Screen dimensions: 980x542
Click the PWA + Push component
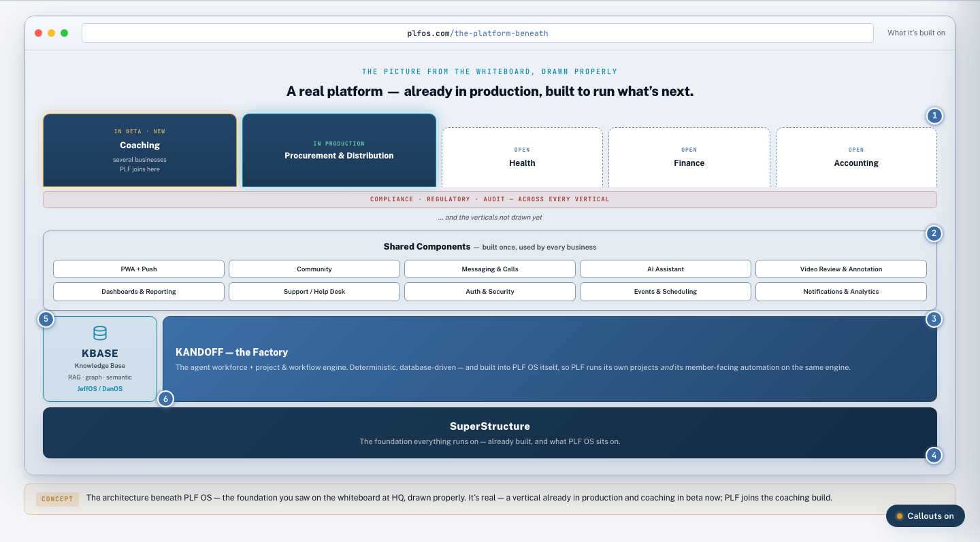click(x=139, y=269)
